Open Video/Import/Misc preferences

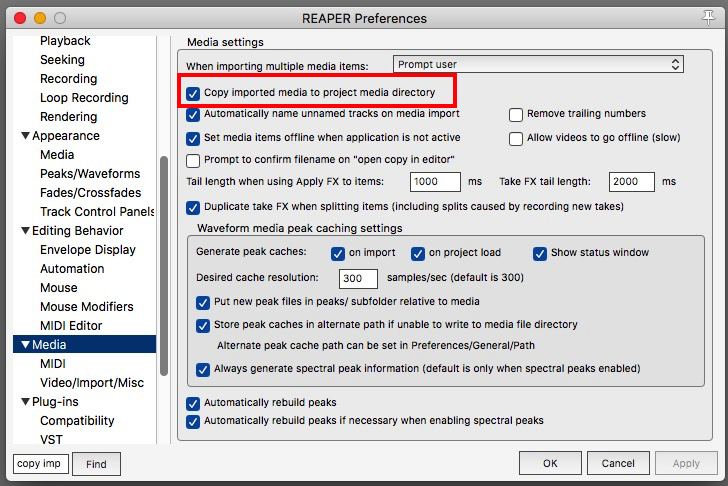[x=92, y=383]
